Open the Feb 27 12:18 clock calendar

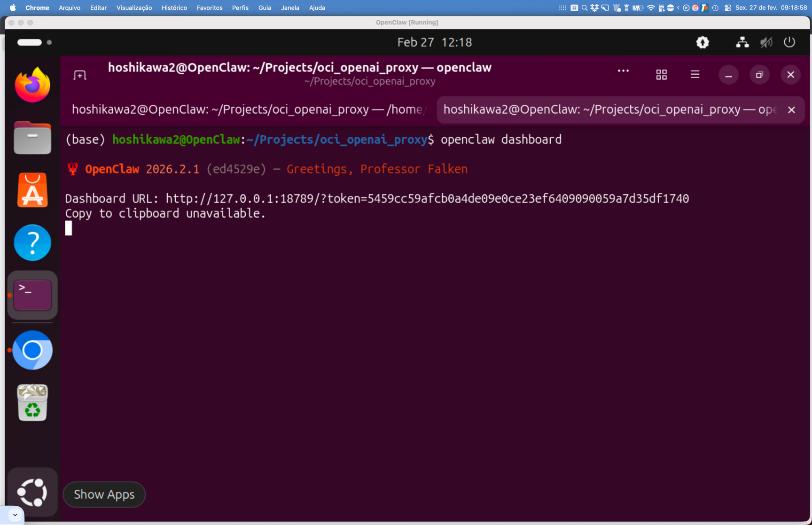pyautogui.click(x=434, y=42)
